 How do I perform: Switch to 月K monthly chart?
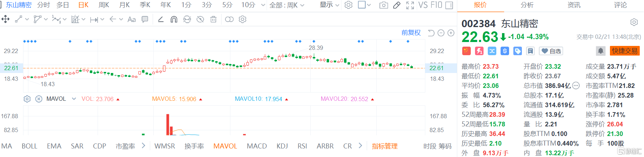125,5
